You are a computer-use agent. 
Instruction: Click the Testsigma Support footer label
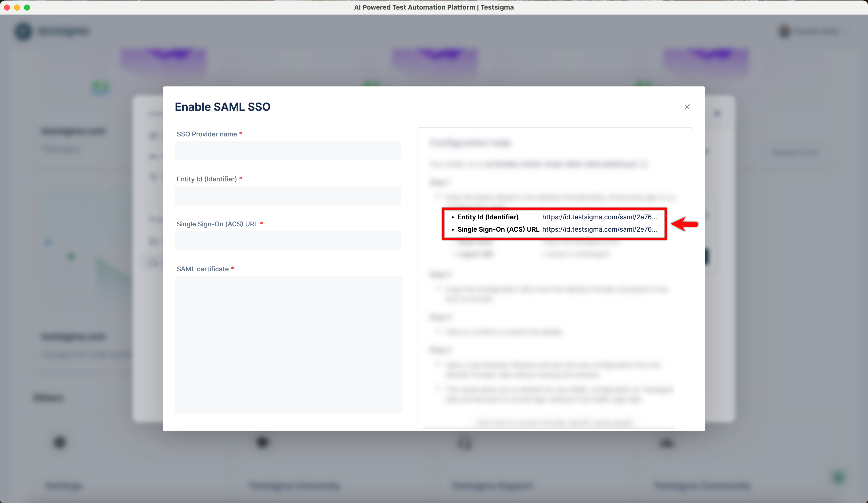[x=492, y=486]
